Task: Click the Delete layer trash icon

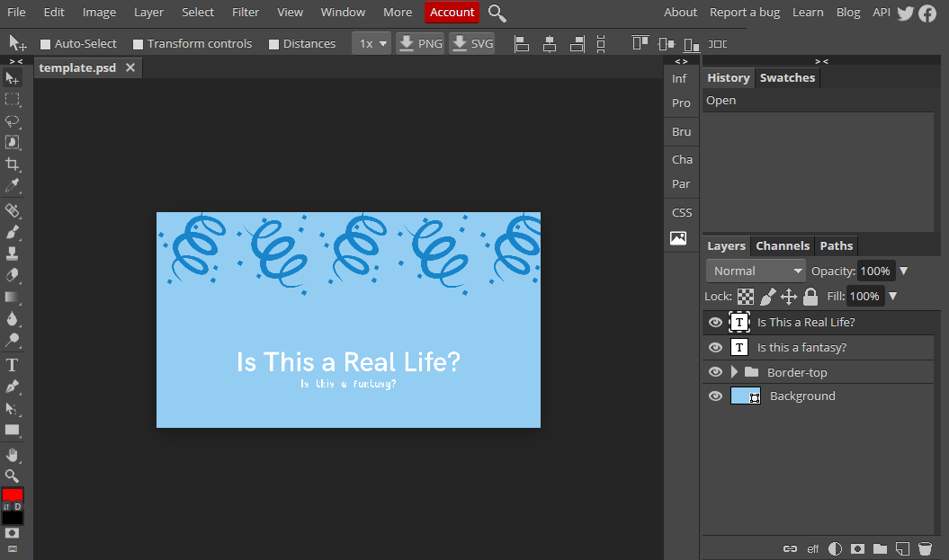Action: [925, 548]
